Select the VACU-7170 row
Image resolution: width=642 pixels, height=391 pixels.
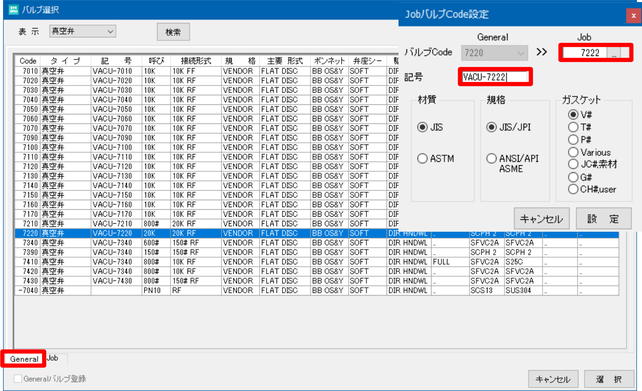(x=206, y=214)
